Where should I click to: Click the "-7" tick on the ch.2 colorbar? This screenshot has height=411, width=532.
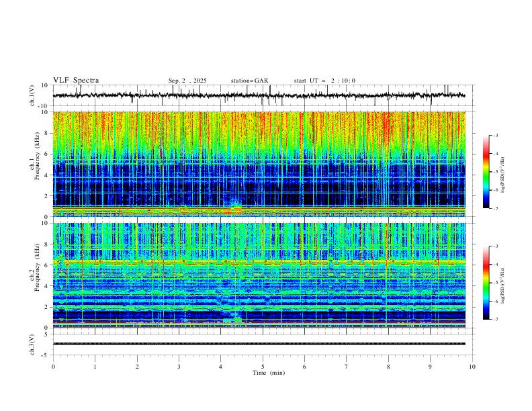click(495, 320)
